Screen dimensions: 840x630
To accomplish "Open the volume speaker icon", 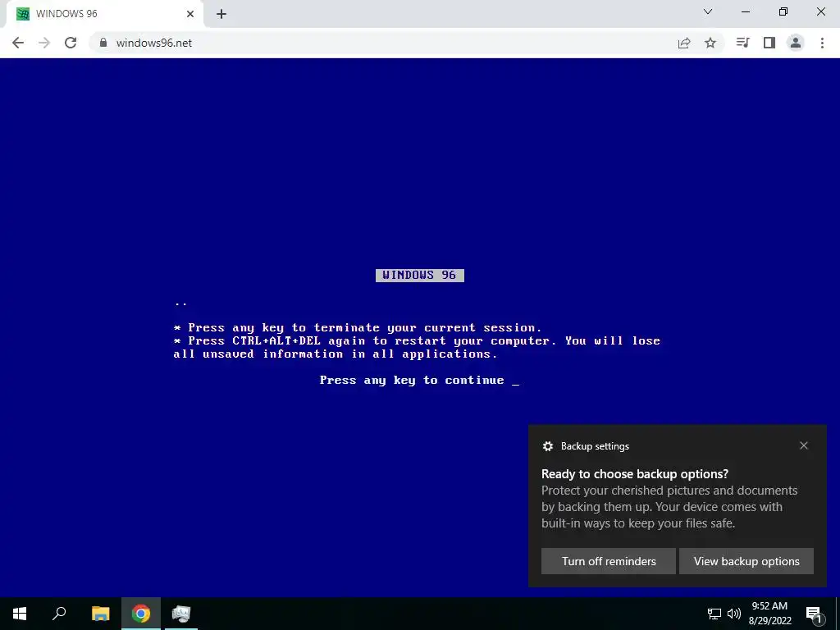I will coord(734,614).
